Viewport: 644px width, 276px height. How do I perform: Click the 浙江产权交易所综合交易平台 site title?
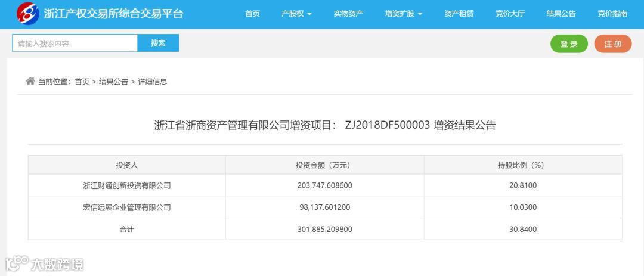pyautogui.click(x=113, y=14)
